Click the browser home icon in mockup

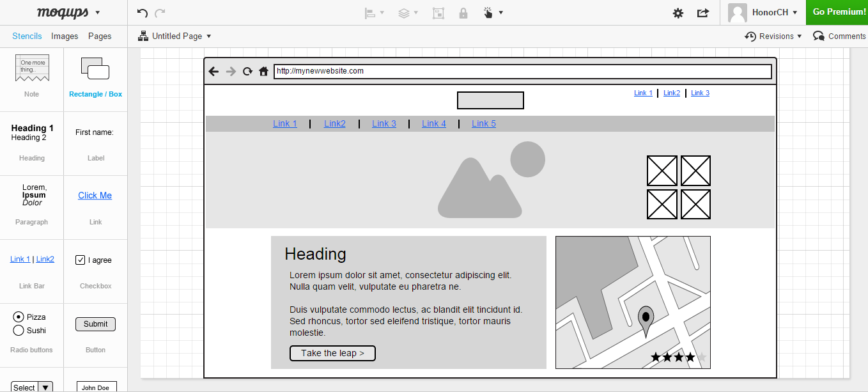pos(263,72)
